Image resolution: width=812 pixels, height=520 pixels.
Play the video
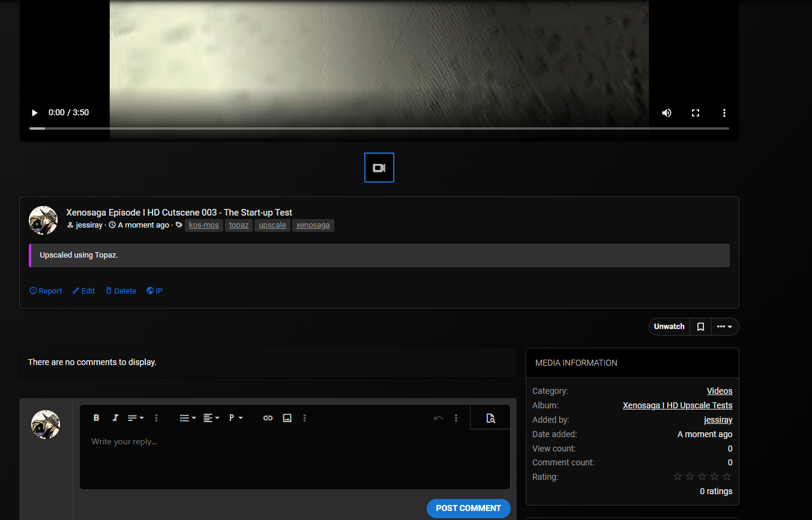(34, 113)
